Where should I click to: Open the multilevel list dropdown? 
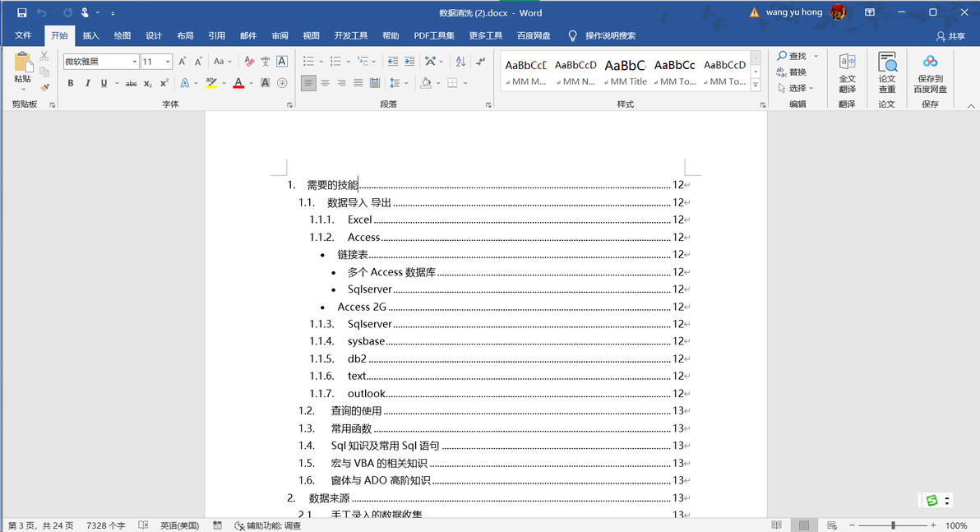pos(374,62)
